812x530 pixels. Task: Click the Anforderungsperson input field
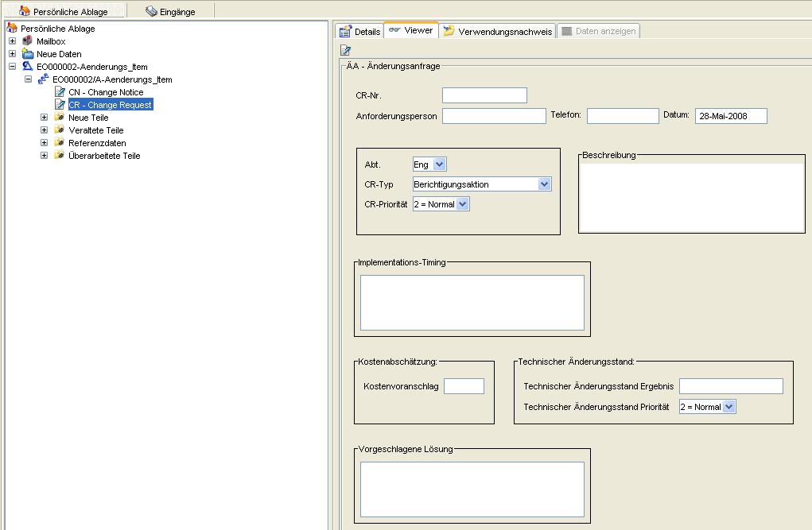pyautogui.click(x=494, y=116)
